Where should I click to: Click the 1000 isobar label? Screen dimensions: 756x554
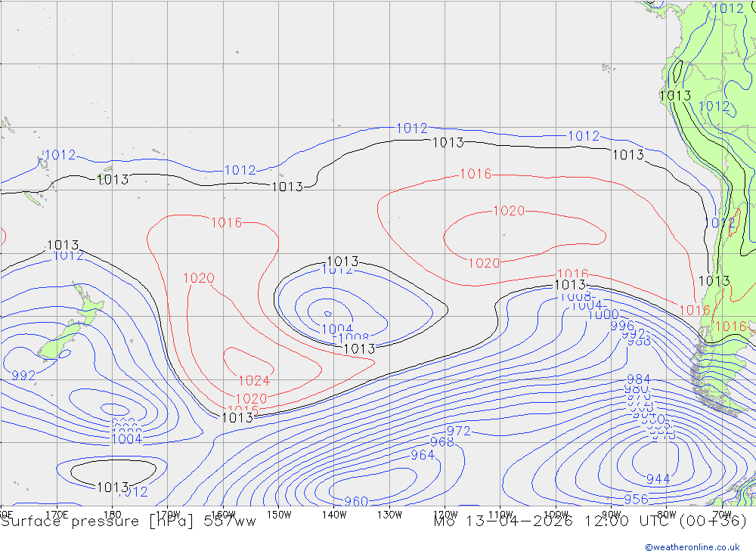tap(603, 315)
